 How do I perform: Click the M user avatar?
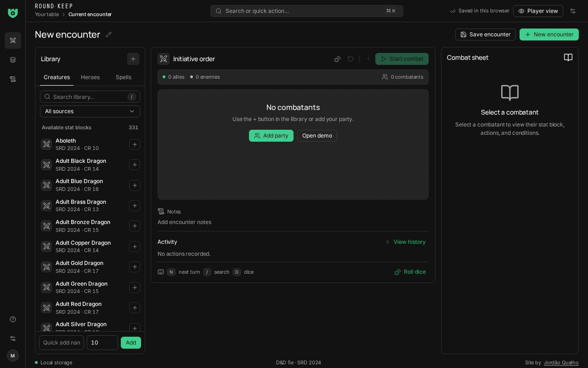pyautogui.click(x=13, y=356)
